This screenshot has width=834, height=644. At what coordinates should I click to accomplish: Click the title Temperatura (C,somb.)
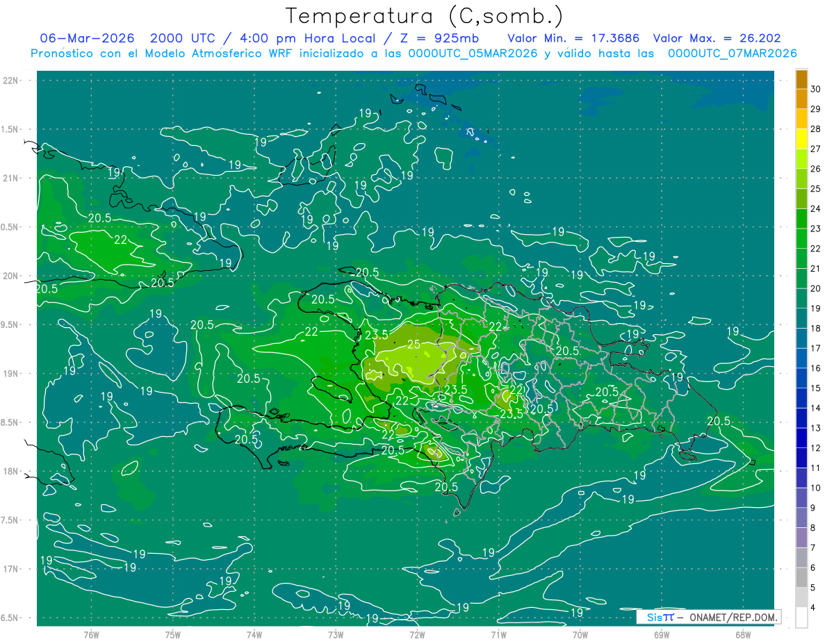click(424, 15)
